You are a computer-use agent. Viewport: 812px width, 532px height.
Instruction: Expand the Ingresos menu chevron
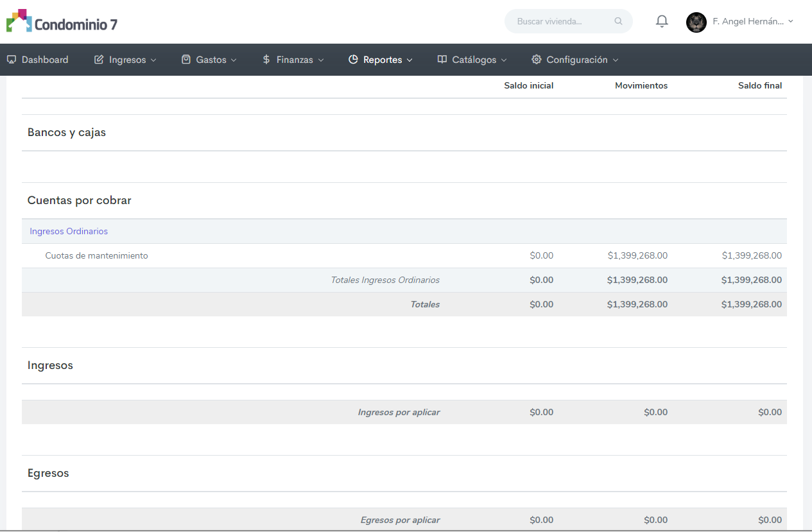point(153,60)
